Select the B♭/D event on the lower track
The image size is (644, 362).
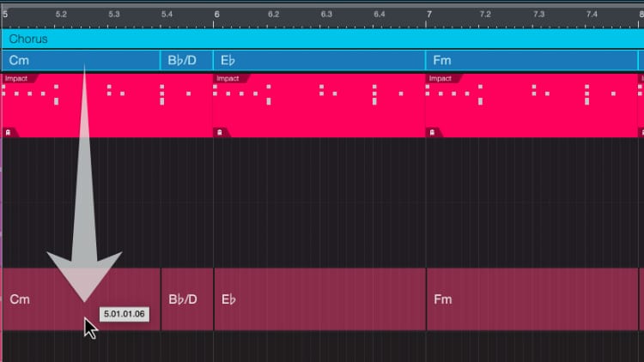(187, 299)
